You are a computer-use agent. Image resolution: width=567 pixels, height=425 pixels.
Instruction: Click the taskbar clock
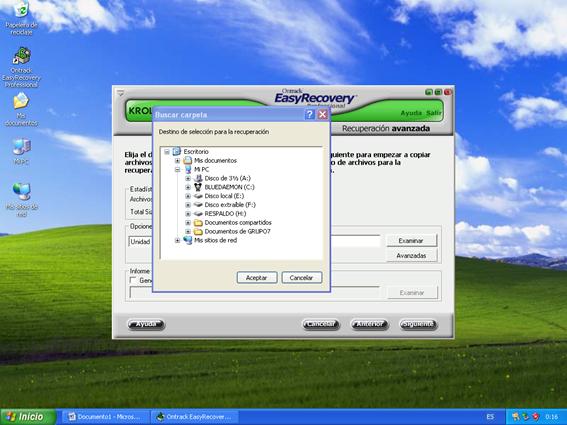coord(551,417)
